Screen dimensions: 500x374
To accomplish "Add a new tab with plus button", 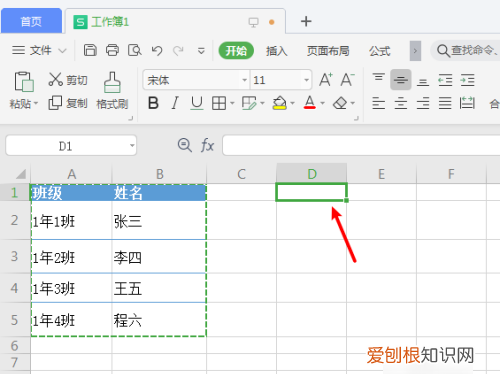I will click(306, 22).
